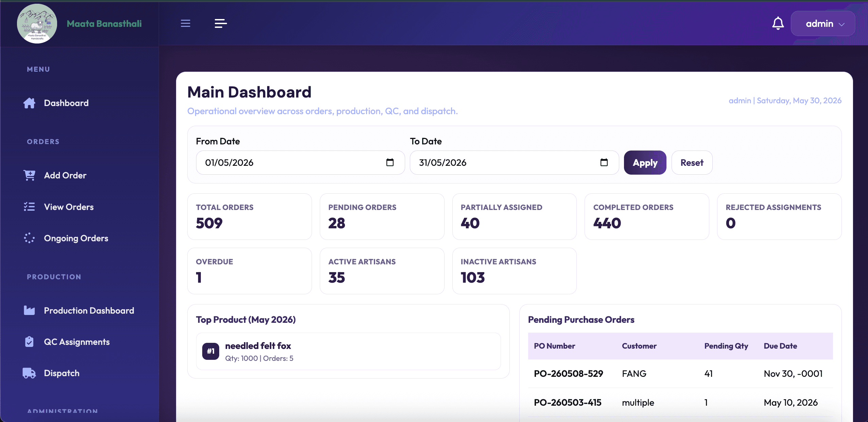The width and height of the screenshot is (868, 422).
Task: Open the From Date calendar picker icon
Action: click(390, 162)
